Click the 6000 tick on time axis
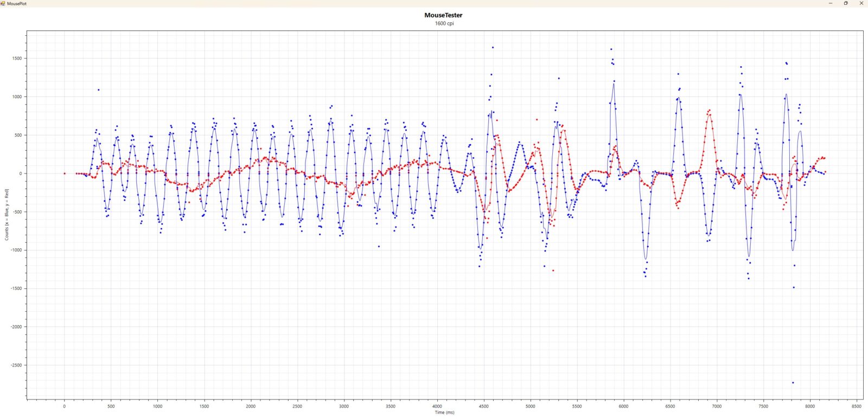This screenshot has height=419, width=868. tap(624, 406)
